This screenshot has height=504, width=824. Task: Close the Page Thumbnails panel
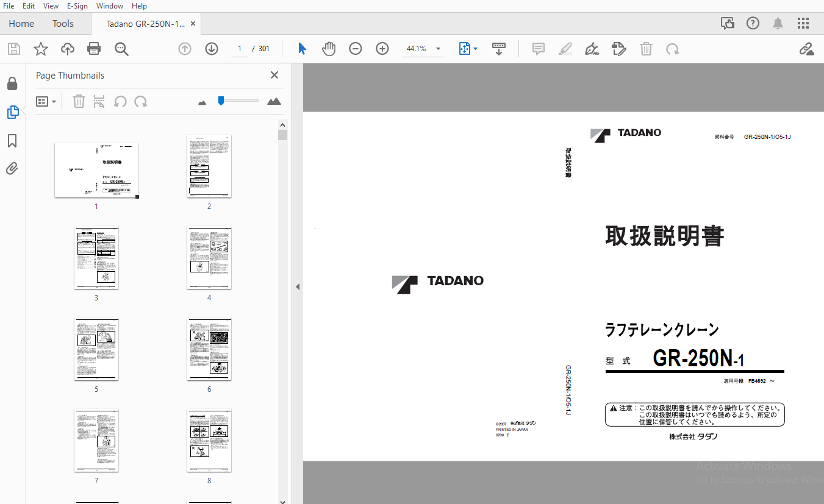coord(274,75)
